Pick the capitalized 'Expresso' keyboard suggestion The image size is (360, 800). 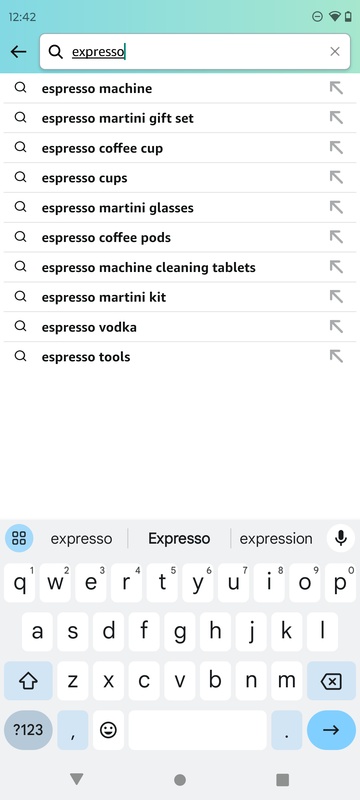pyautogui.click(x=179, y=539)
